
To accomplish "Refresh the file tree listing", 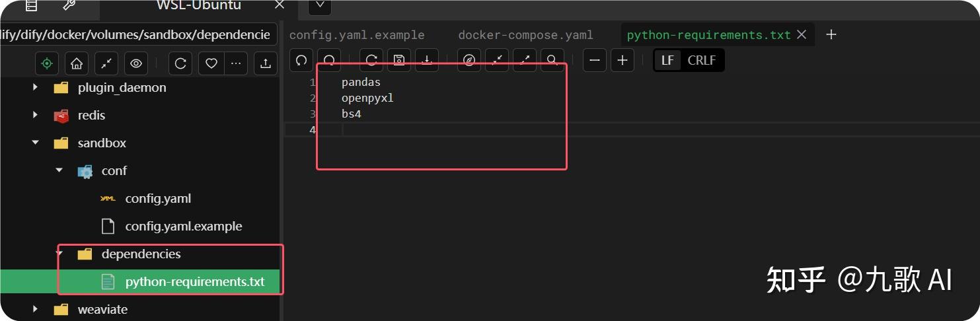I will (x=180, y=63).
